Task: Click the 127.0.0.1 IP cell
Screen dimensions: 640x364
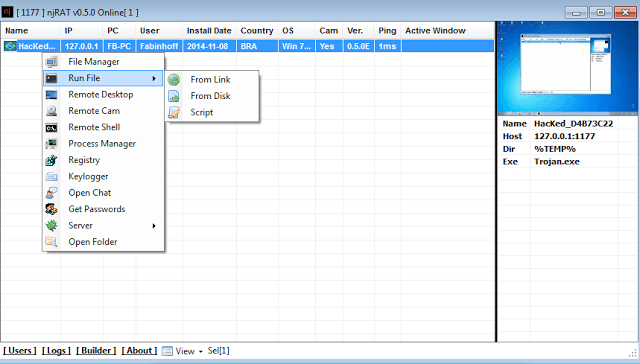Action: [x=81, y=46]
